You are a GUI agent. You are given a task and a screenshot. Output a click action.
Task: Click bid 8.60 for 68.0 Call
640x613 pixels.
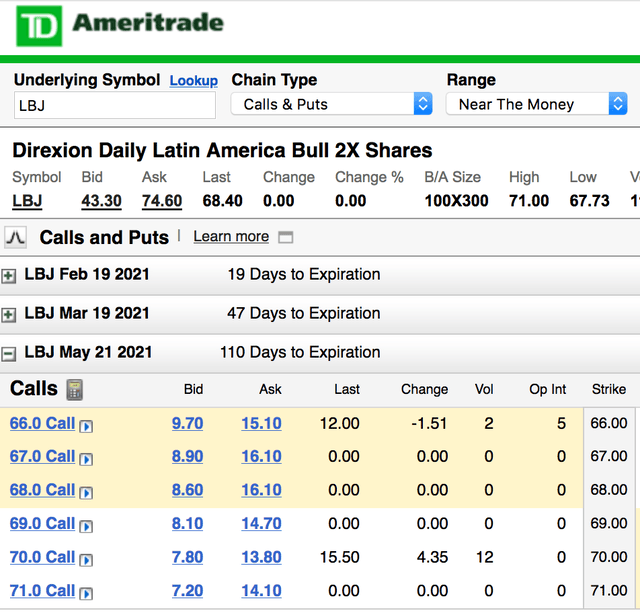[187, 490]
